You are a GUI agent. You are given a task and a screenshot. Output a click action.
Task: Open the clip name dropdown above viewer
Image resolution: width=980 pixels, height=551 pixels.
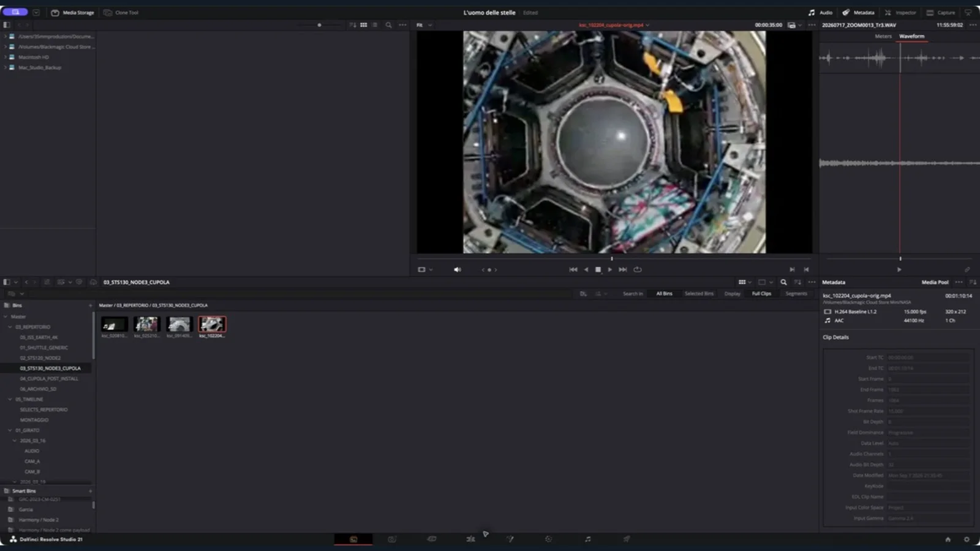[614, 25]
